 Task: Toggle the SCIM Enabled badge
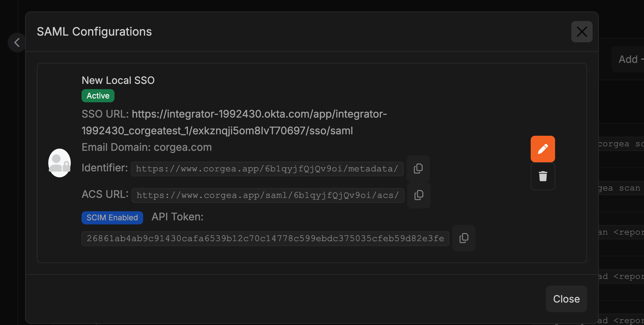(112, 217)
